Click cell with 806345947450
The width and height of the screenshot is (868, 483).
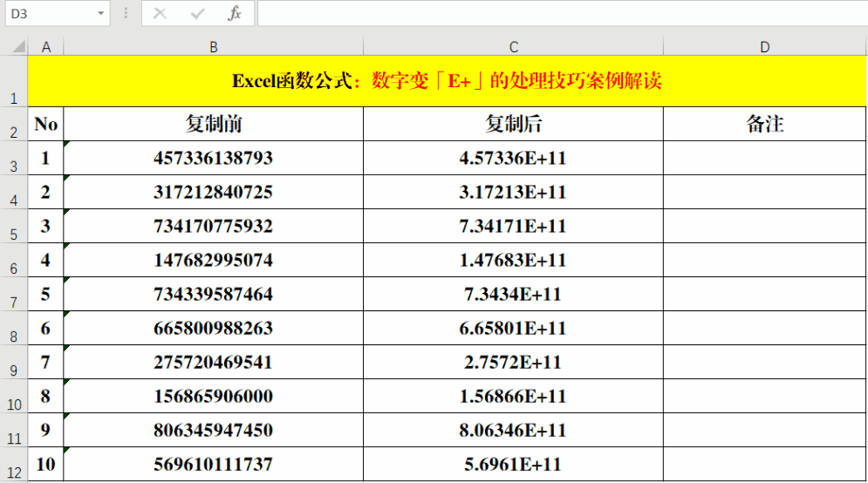coord(214,430)
